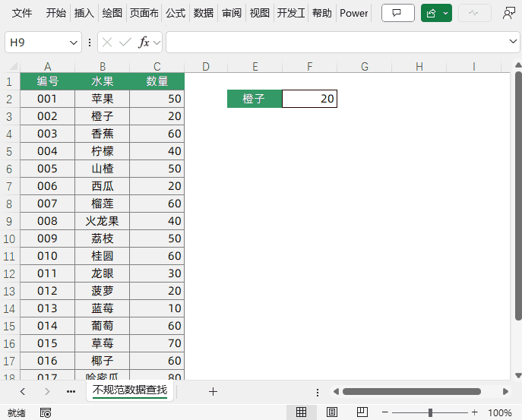The image size is (522, 420).
Task: Open the 公式 ribbon tab
Action: pos(175,13)
